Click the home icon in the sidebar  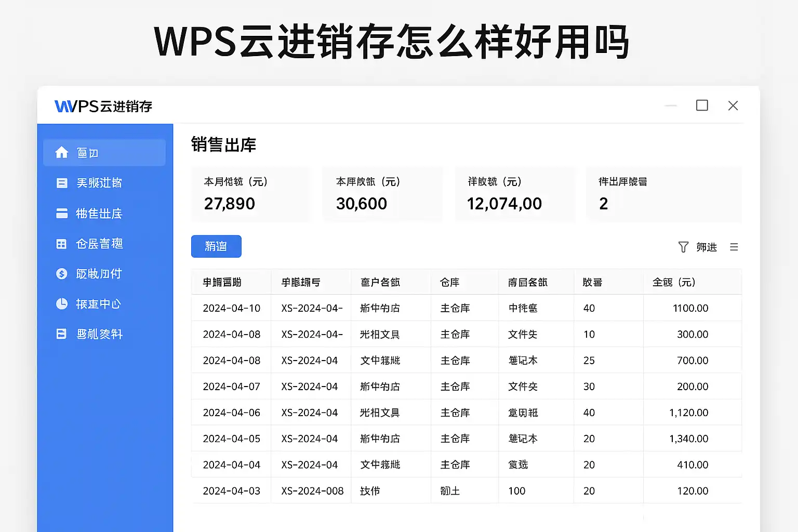pyautogui.click(x=62, y=152)
